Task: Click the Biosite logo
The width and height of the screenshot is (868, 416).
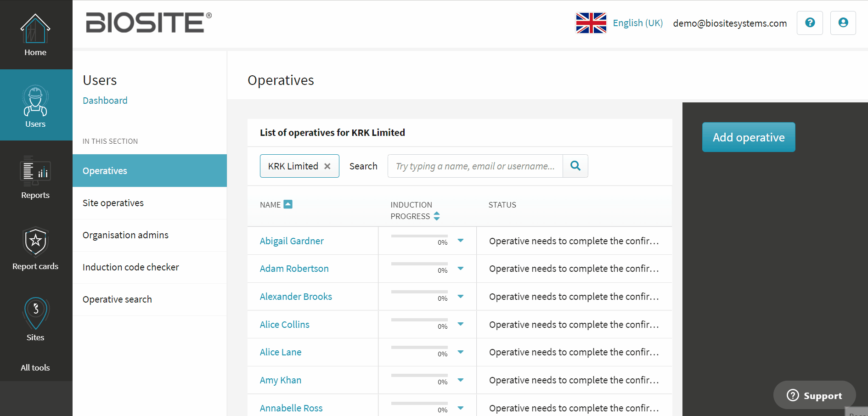Action: tap(149, 22)
